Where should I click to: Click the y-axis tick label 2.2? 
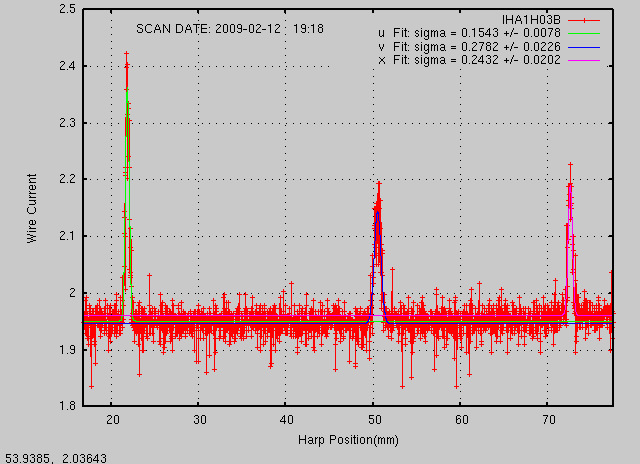click(x=68, y=179)
